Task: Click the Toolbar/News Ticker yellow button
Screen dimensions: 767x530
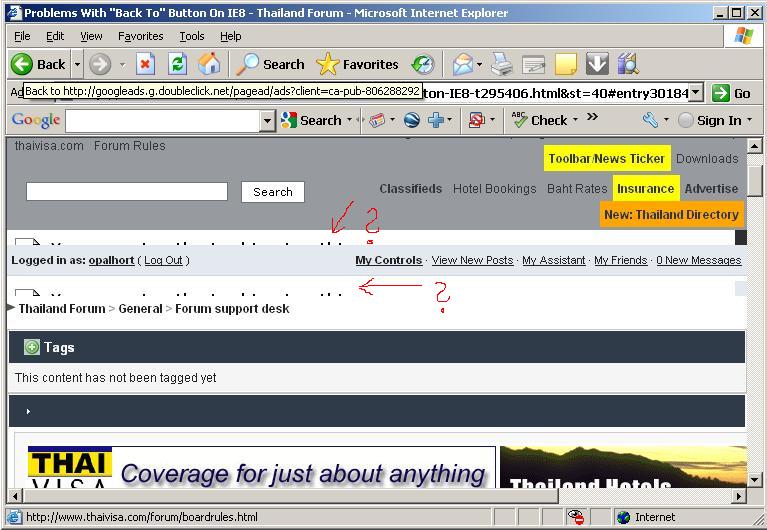Action: (606, 159)
